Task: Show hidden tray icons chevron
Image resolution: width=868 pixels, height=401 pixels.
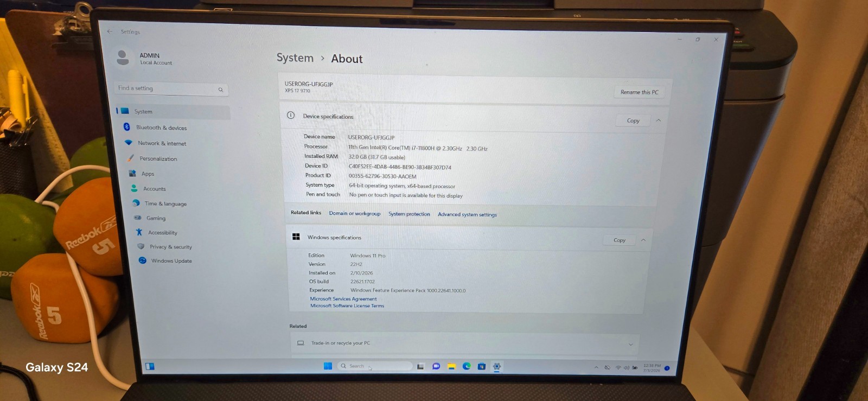Action: click(x=596, y=367)
